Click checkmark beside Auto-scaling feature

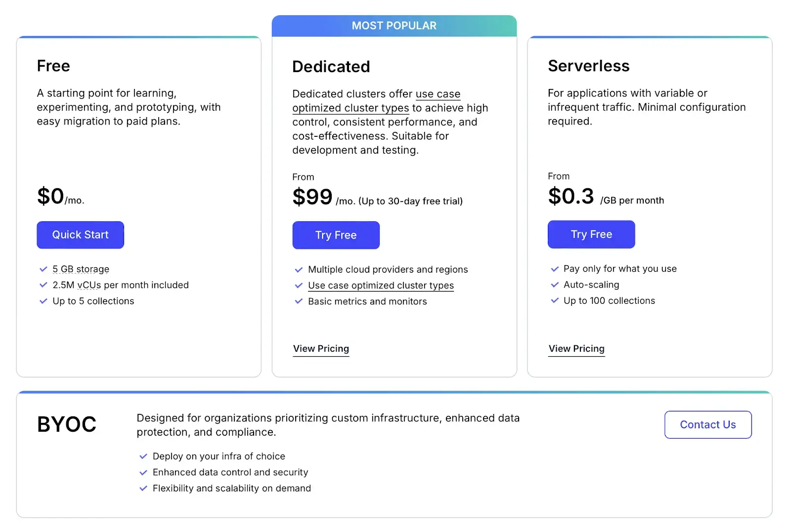pos(555,285)
